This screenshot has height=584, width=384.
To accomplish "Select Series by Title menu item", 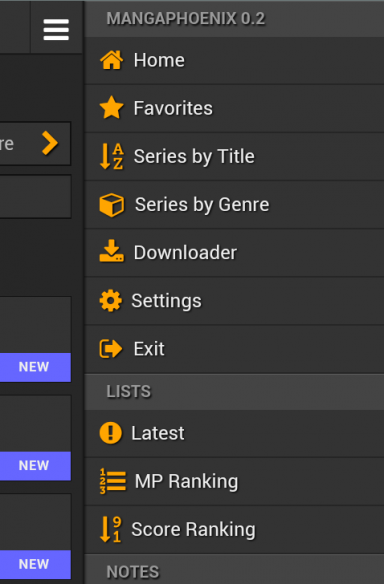I will 234,156.
